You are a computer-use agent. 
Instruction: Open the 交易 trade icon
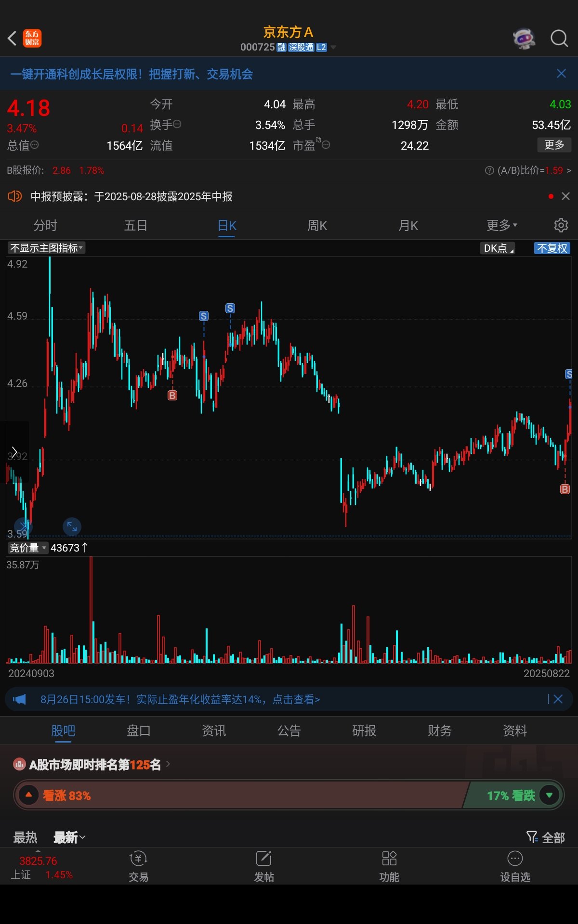[138, 866]
